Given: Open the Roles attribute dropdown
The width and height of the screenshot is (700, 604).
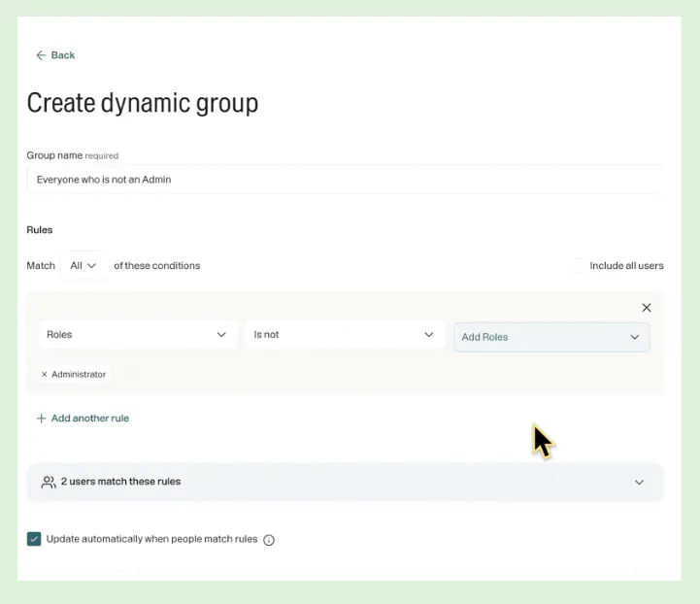Looking at the screenshot, I should click(x=137, y=334).
